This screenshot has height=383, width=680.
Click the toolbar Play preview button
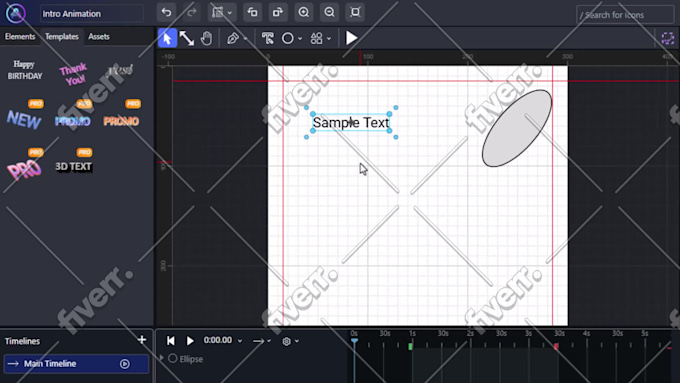click(x=351, y=38)
